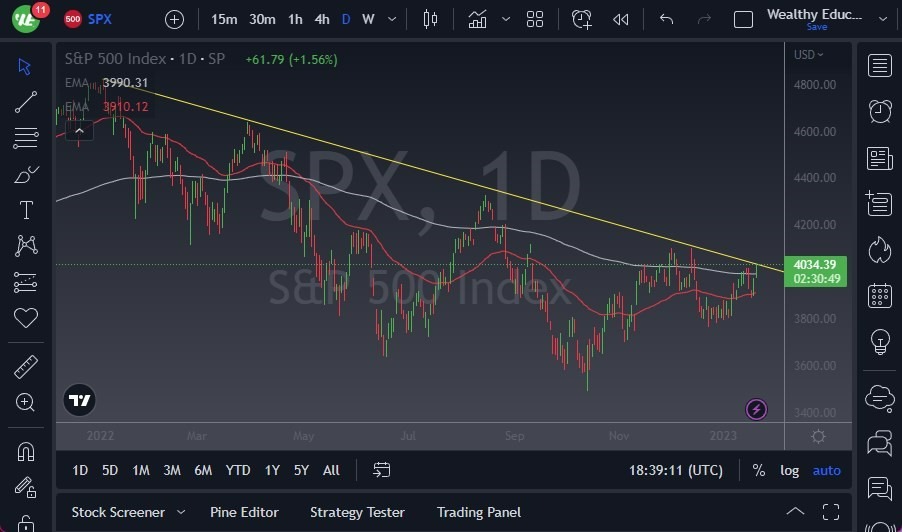Open the chart patterns tool
The image size is (902, 532).
tap(26, 246)
